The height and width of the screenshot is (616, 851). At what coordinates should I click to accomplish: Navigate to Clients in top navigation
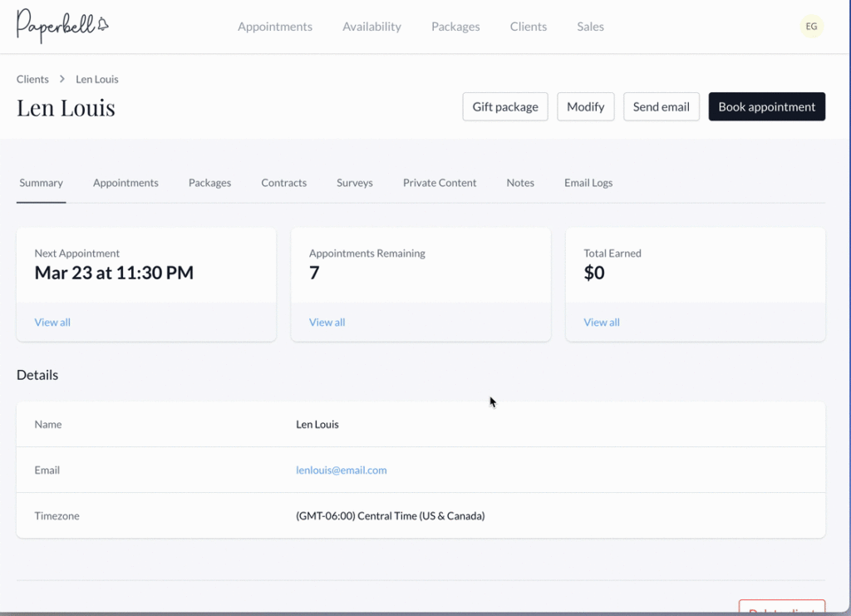click(x=528, y=27)
